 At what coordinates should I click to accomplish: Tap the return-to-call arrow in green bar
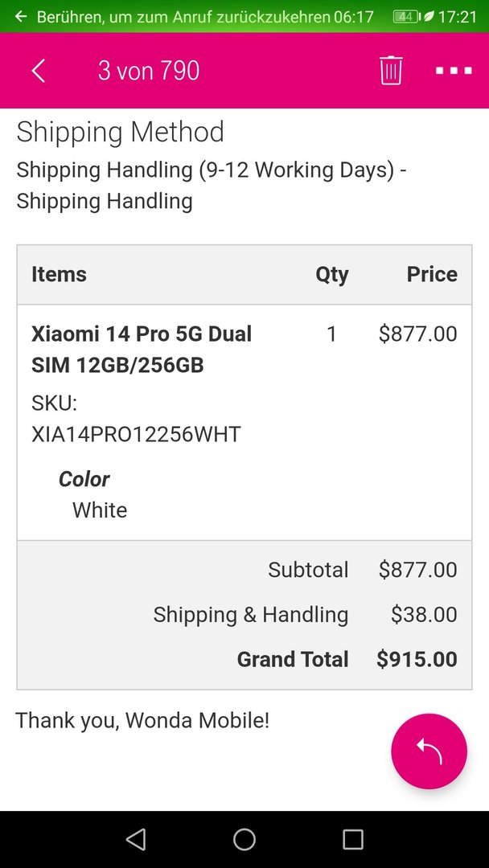(x=21, y=17)
